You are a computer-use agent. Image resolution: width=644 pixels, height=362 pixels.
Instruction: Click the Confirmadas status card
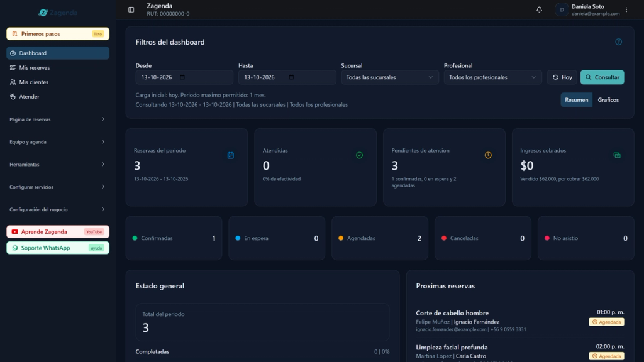174,238
